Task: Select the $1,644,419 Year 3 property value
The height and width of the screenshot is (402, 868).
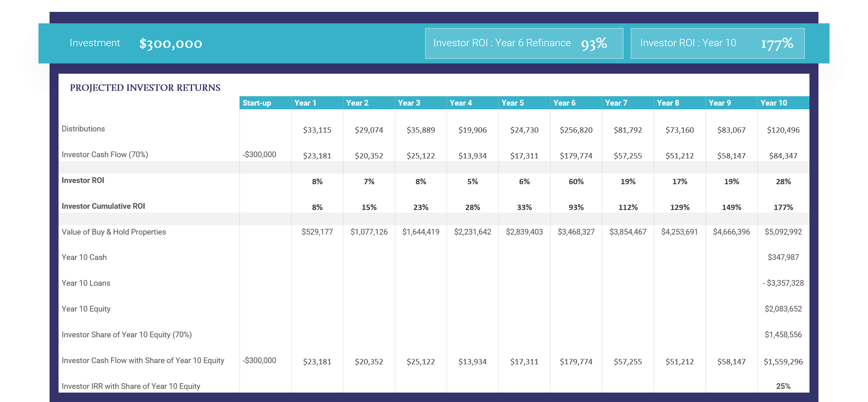Action: point(421,232)
